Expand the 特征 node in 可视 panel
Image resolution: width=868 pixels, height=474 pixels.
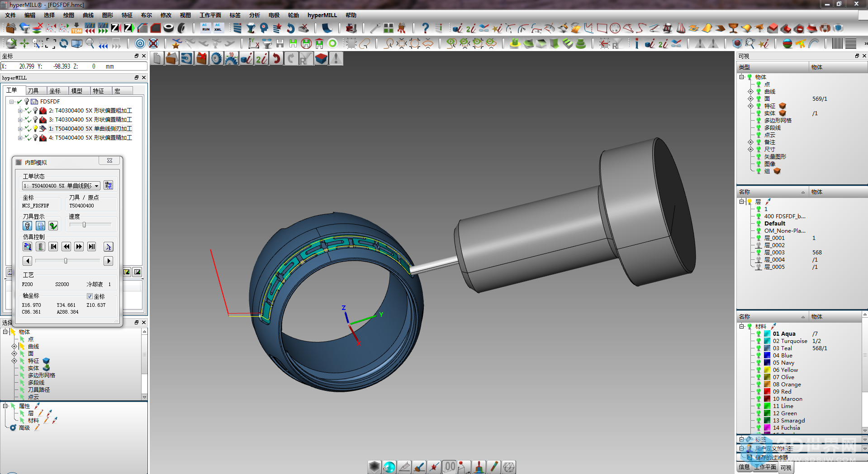(750, 106)
